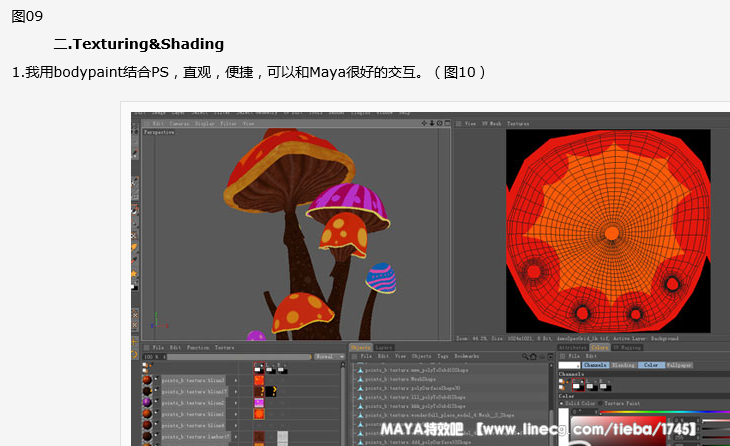Open the Normal blend mode dropdown
Viewport: 730px width, 446px height.
pyautogui.click(x=329, y=357)
